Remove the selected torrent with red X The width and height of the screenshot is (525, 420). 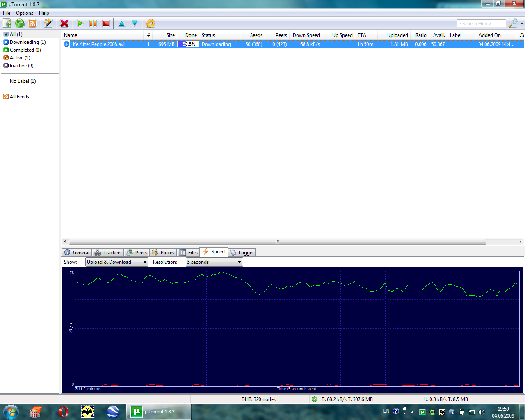pyautogui.click(x=64, y=23)
